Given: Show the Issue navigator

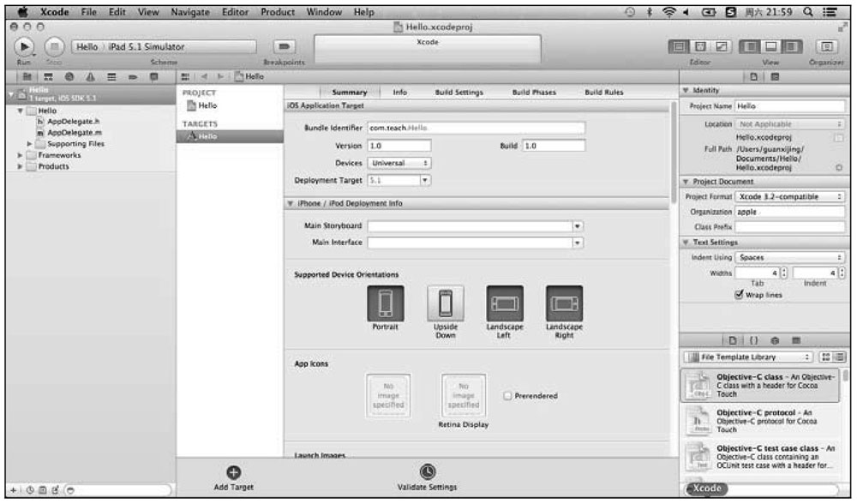Looking at the screenshot, I should coord(90,77).
